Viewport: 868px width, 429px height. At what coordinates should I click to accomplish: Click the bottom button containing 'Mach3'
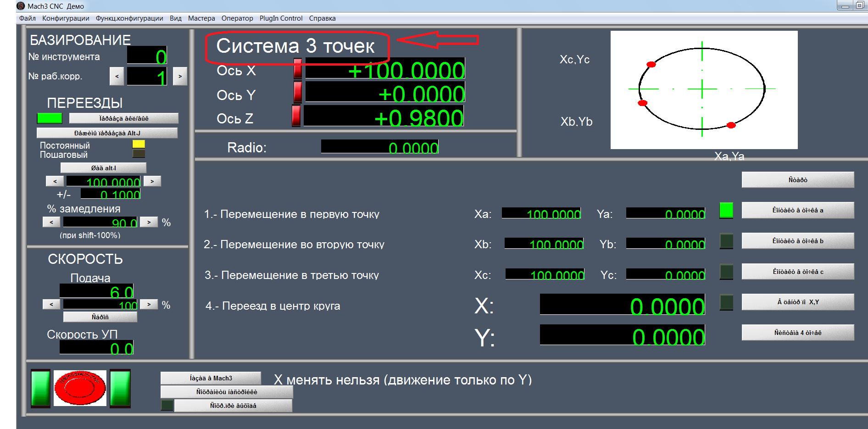[211, 378]
